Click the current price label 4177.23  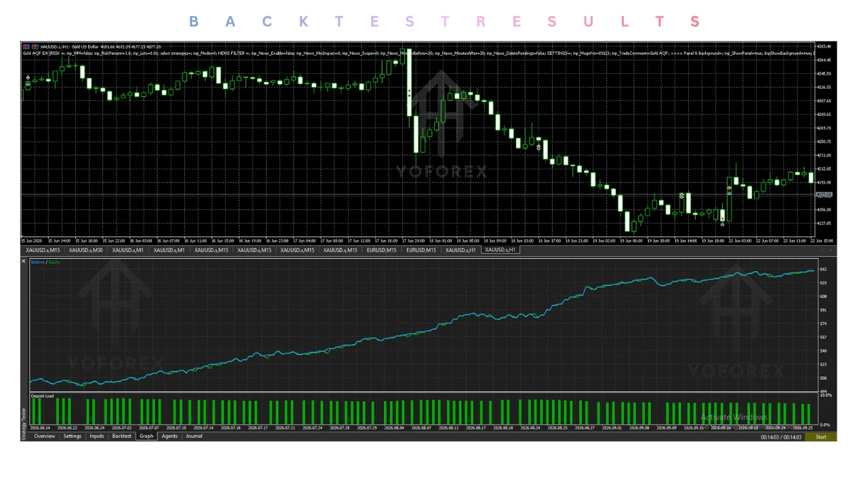(x=824, y=195)
